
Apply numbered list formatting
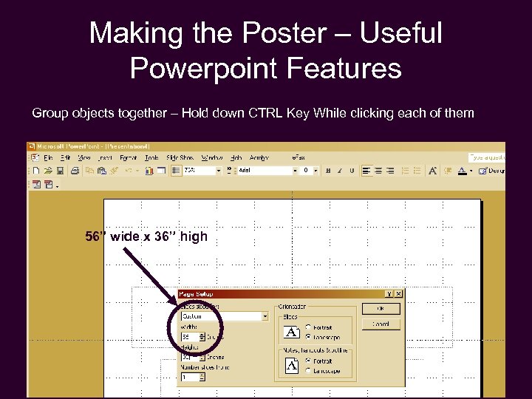[x=405, y=171]
